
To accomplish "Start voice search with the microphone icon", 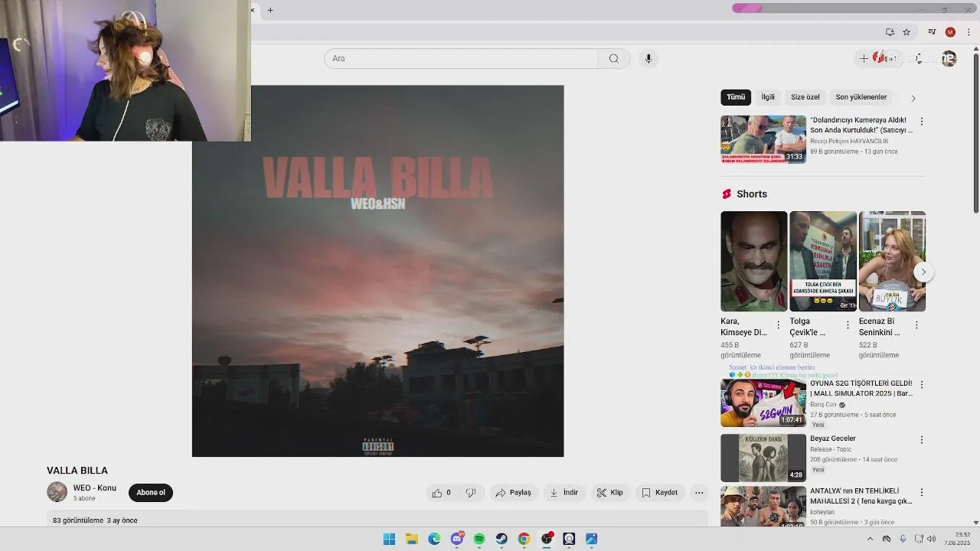I will coord(648,59).
